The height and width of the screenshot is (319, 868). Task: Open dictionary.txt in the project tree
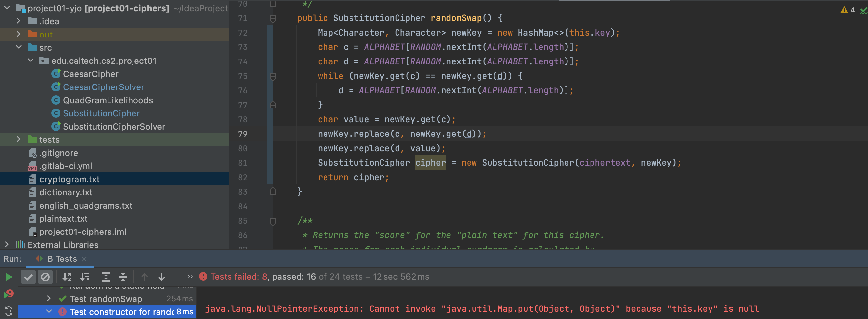click(x=66, y=192)
